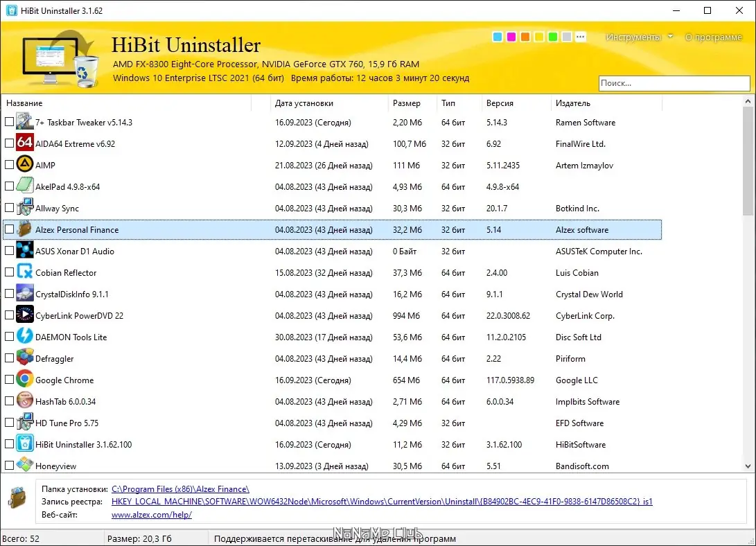Check the AkelPad 4.9.8-x64 checkbox
Screen dimensions: 756x546
coord(9,186)
